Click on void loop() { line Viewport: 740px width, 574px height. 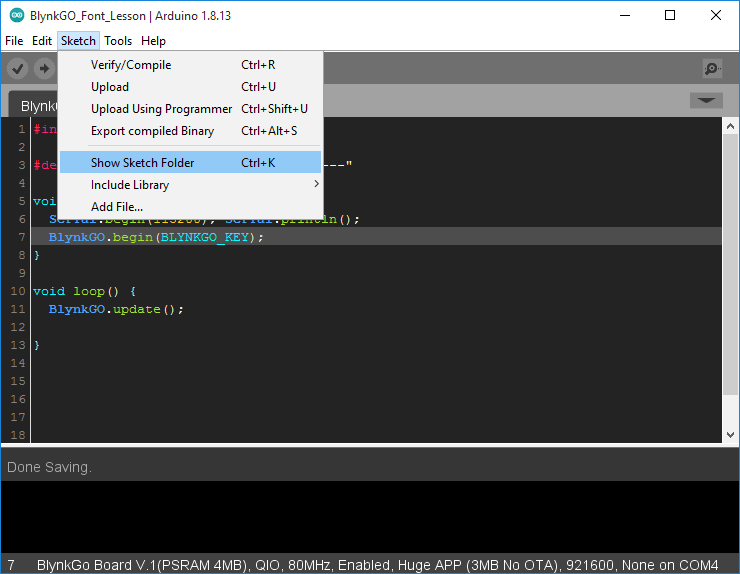click(84, 291)
